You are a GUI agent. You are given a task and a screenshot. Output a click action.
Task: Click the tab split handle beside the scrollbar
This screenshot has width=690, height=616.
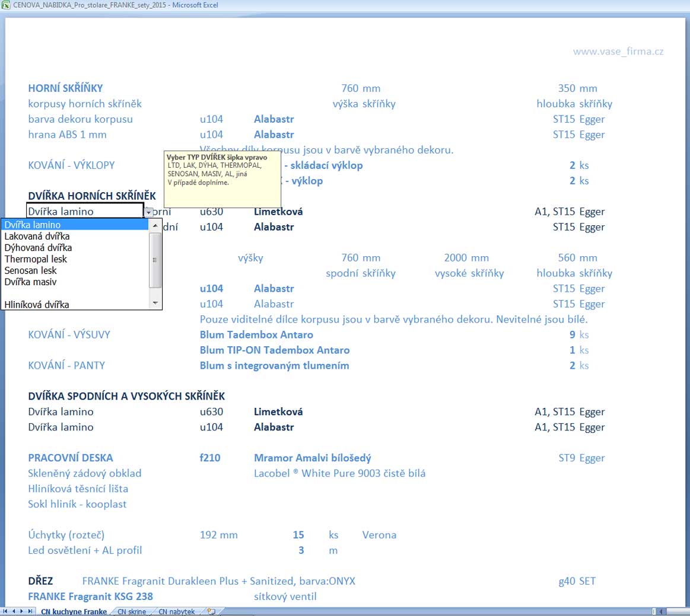pyautogui.click(x=654, y=611)
